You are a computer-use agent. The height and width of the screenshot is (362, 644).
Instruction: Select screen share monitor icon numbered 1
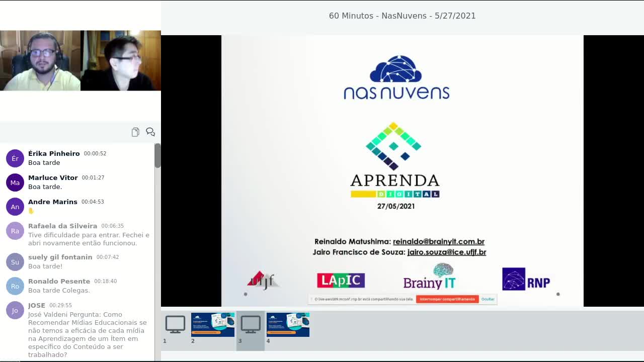(x=175, y=325)
